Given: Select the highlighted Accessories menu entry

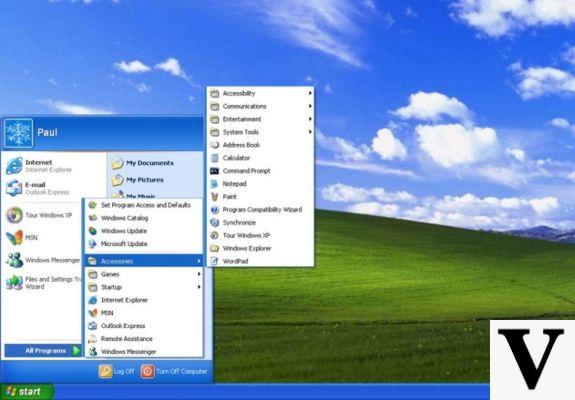Looking at the screenshot, I should click(x=144, y=261).
